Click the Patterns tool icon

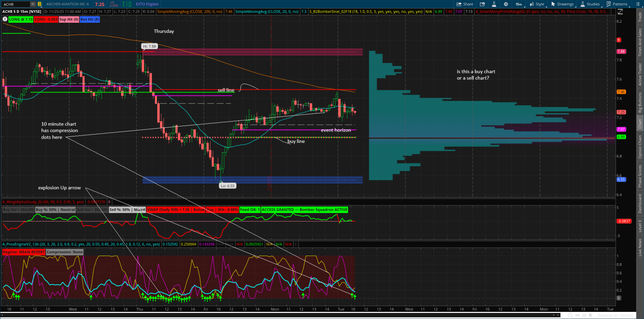617,4
